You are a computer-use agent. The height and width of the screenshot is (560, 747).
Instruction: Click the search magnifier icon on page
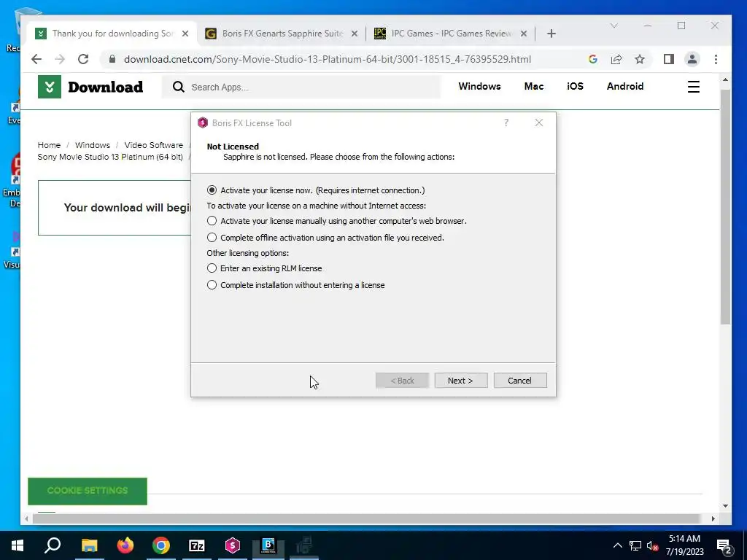coord(178,87)
